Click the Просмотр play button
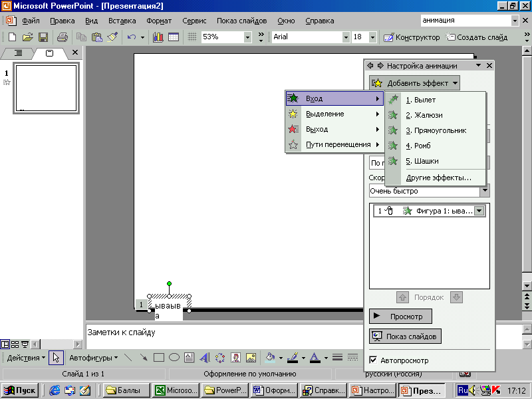 coord(400,317)
